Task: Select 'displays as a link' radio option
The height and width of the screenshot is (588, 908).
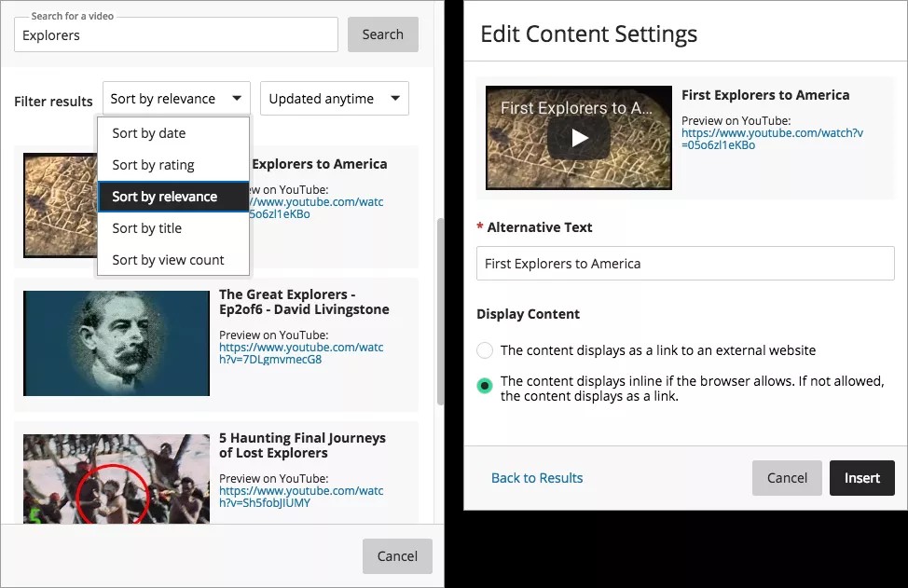Action: [485, 351]
